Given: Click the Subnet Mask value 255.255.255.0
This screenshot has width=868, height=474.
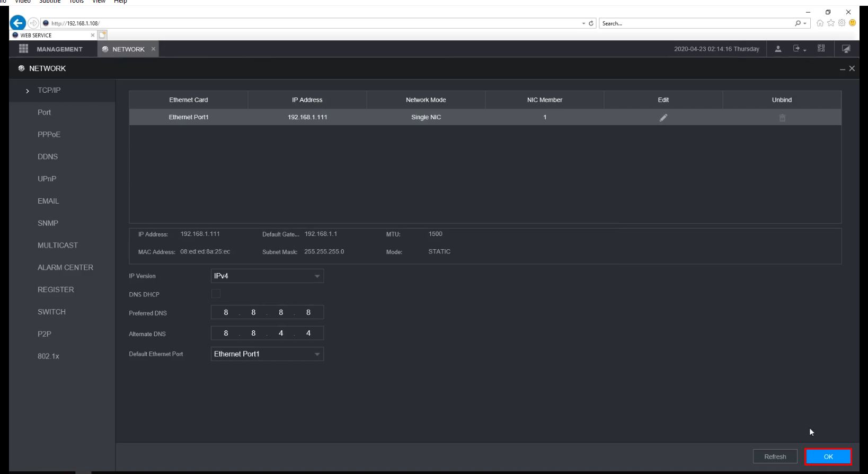Looking at the screenshot, I should pyautogui.click(x=324, y=252).
